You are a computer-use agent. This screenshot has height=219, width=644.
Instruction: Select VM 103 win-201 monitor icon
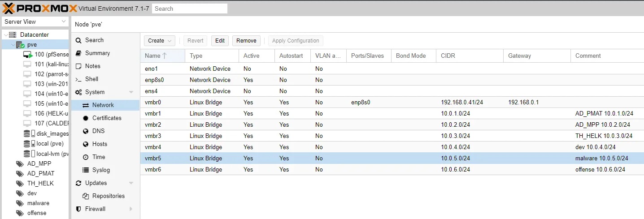coord(27,84)
